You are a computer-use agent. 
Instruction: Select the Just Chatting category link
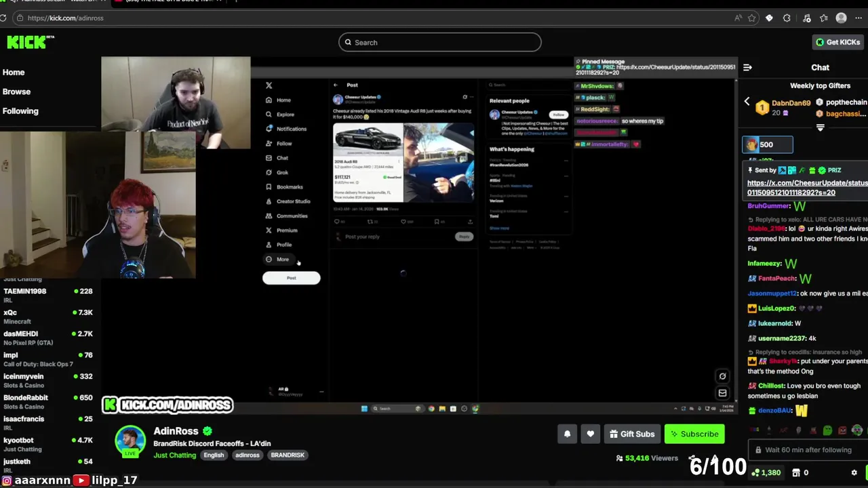(174, 455)
